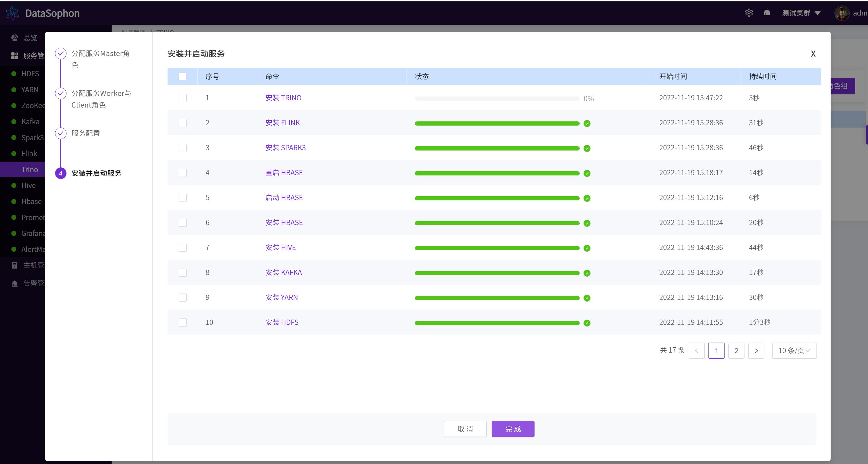Click green success icon for 安装 YARN
This screenshot has width=868, height=464.
click(x=587, y=298)
